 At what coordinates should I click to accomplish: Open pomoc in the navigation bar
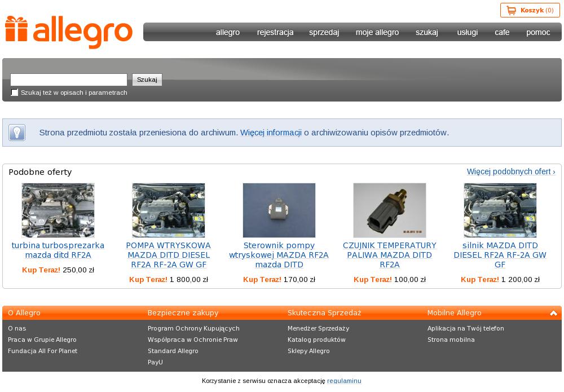(x=538, y=32)
